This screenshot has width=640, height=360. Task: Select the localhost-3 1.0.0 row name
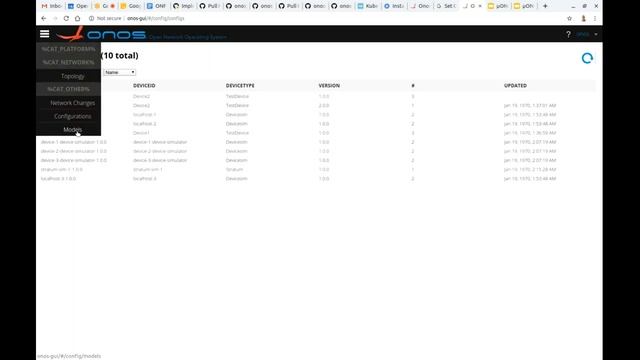coord(58,179)
